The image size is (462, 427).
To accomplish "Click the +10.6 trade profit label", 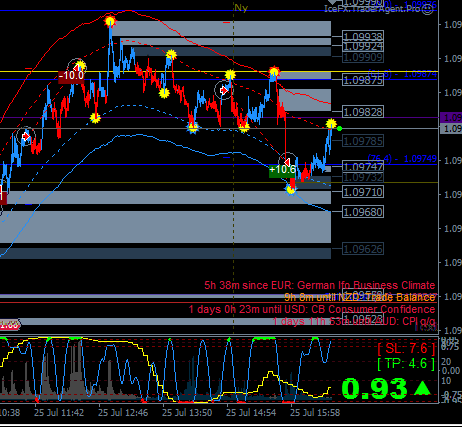I will 282,170.
